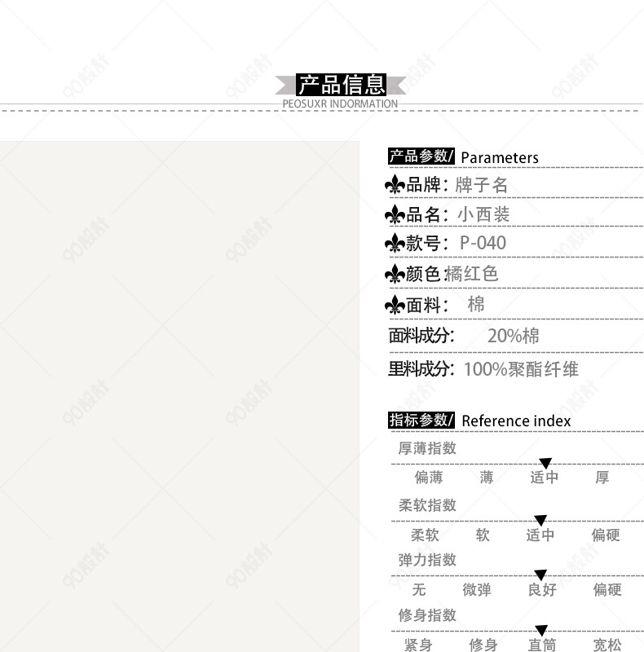This screenshot has width=644, height=652.
Task: Click the fleur-de-lis icon beside 面料
Action: click(x=395, y=305)
